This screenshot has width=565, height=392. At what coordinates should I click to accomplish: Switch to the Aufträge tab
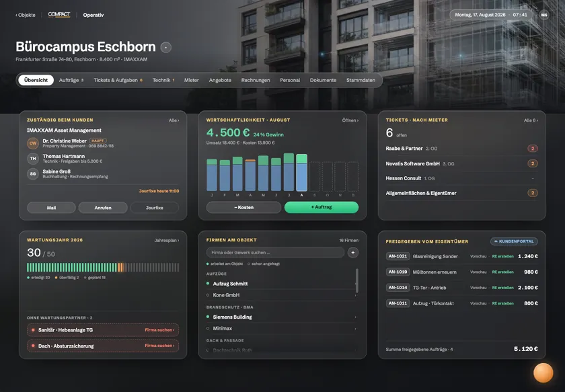71,80
